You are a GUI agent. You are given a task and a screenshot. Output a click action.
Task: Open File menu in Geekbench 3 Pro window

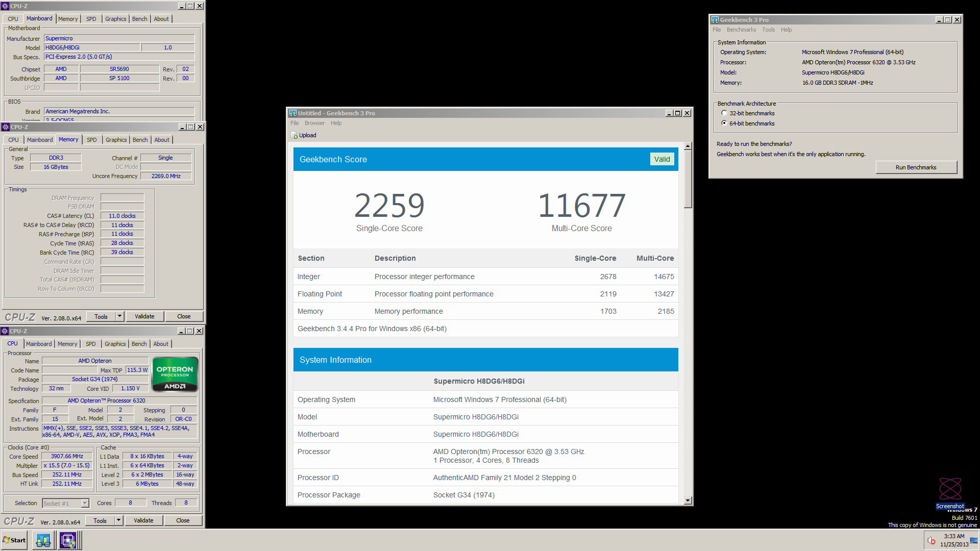tap(717, 30)
